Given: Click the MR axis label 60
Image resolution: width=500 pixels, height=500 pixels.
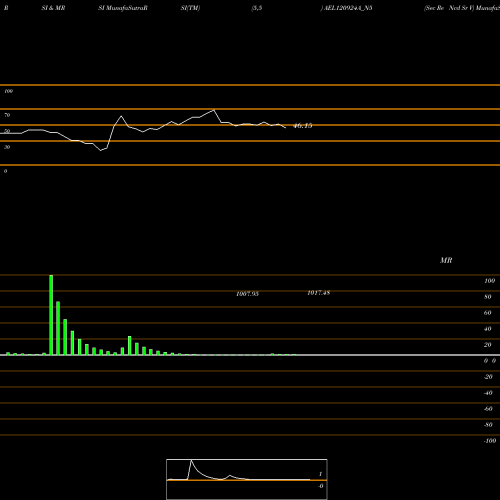Looking at the screenshot, I should pyautogui.click(x=488, y=313).
